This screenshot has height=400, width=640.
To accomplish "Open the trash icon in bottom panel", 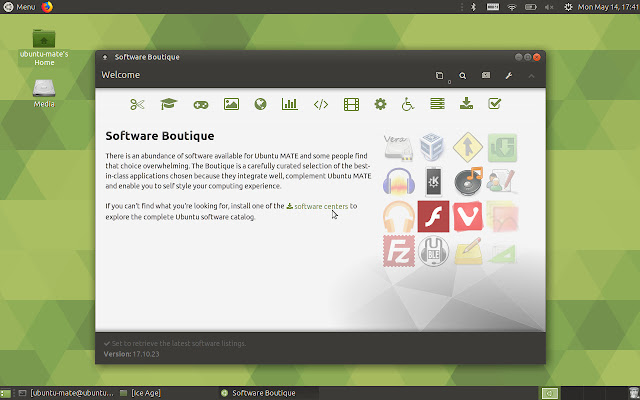I will [633, 393].
